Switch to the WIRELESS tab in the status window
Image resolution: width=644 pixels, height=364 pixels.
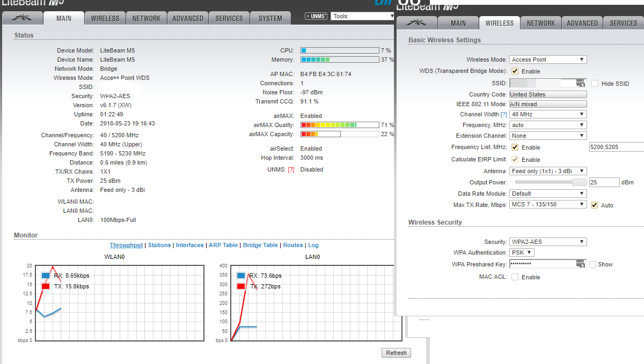point(105,18)
